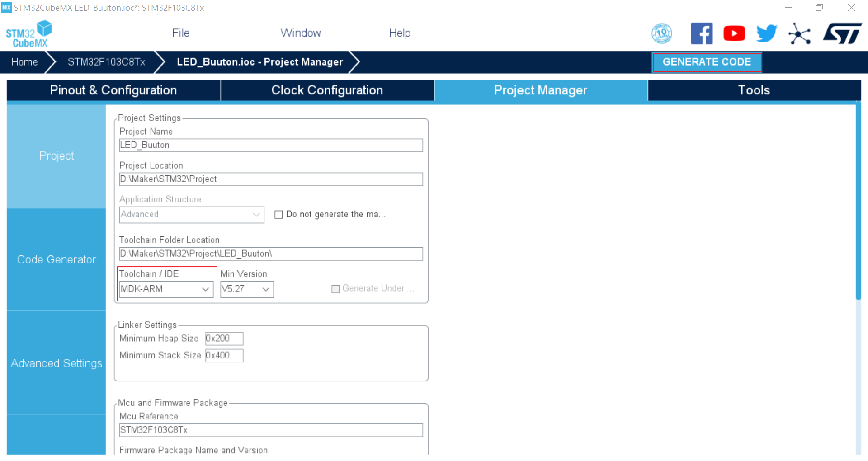This screenshot has height=461, width=868.
Task: Minimize the STM32CubeMX window
Action: 788,8
